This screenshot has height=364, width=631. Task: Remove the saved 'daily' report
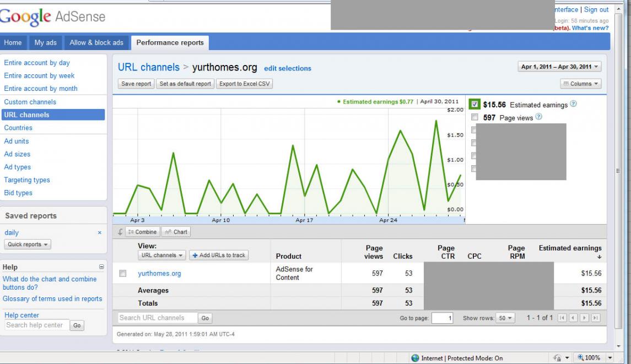99,233
